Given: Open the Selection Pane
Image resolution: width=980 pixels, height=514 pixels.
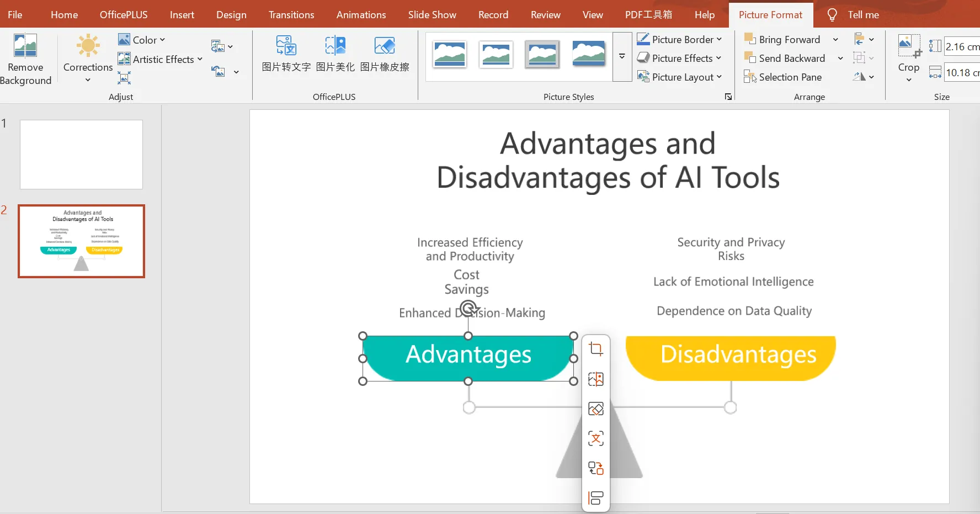Looking at the screenshot, I should [783, 77].
